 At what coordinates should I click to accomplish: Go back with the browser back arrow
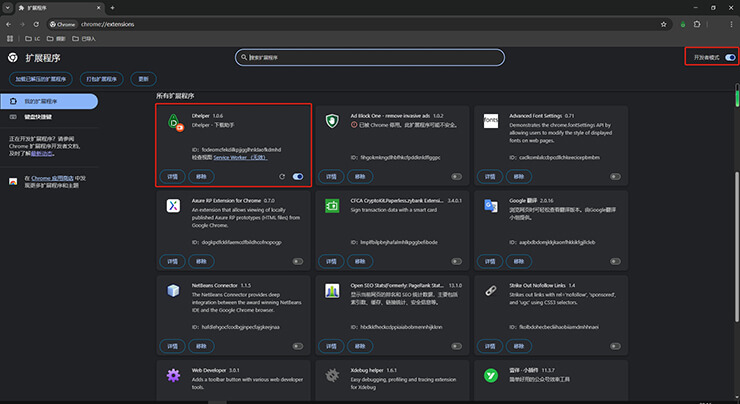click(x=8, y=24)
